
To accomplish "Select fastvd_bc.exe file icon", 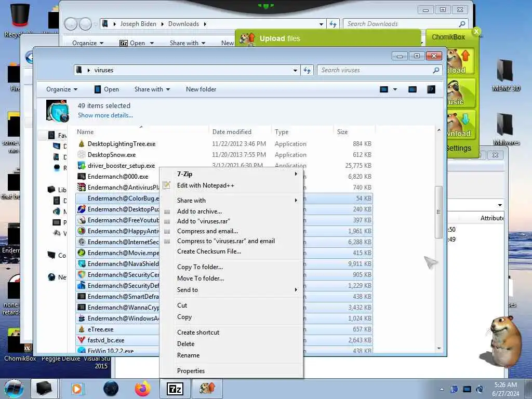I will click(82, 340).
